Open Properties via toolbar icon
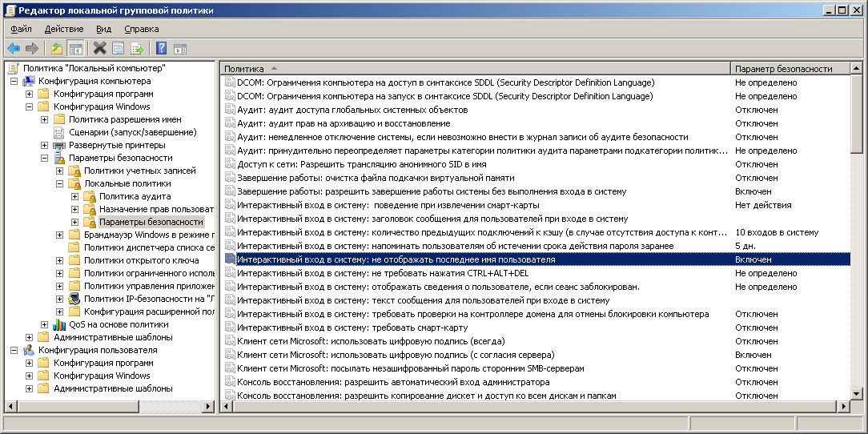Screen dimensions: 868x434 click(x=118, y=49)
